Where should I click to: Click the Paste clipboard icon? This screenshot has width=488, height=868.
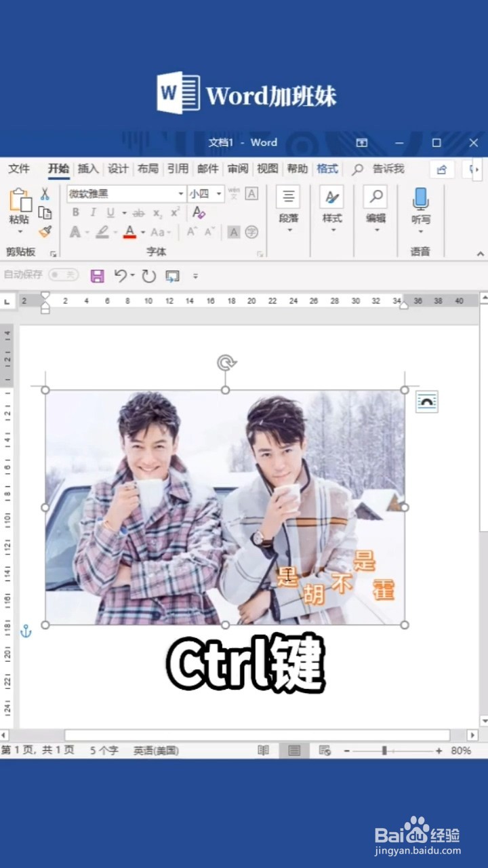click(x=20, y=200)
